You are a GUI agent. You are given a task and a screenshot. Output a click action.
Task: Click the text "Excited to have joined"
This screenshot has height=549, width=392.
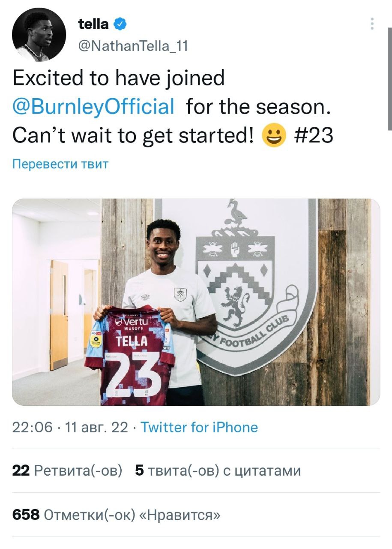118,78
